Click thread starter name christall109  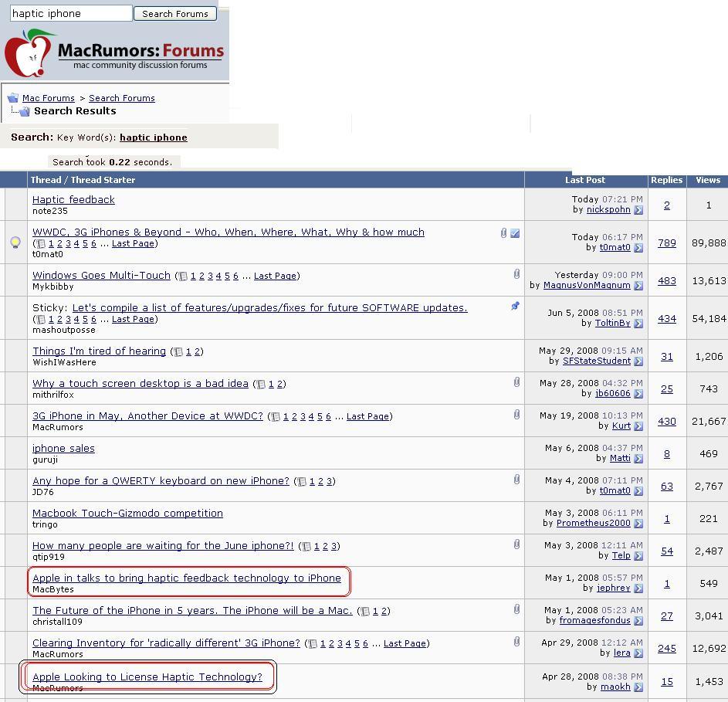58,622
